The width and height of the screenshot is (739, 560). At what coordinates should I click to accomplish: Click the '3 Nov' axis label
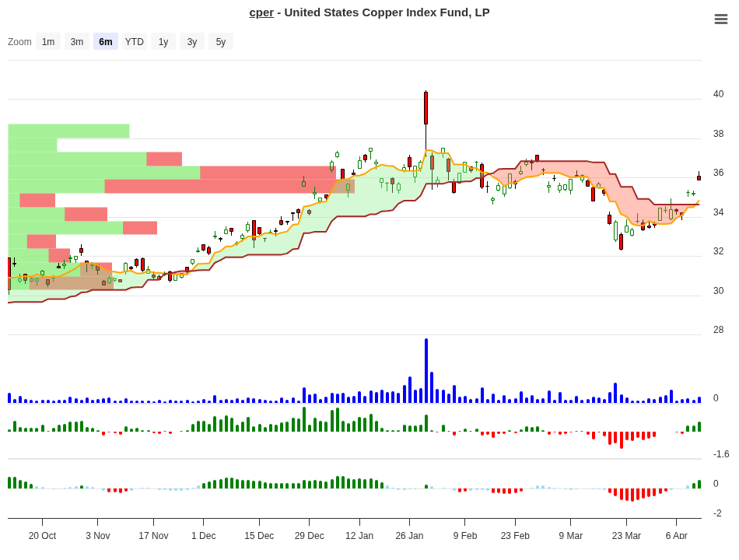click(97, 535)
